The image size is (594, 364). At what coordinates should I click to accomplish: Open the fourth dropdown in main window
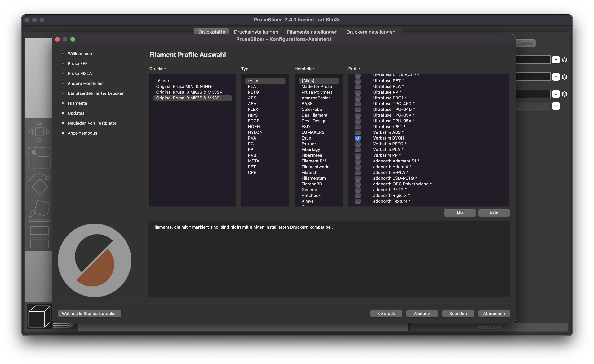click(x=556, y=106)
